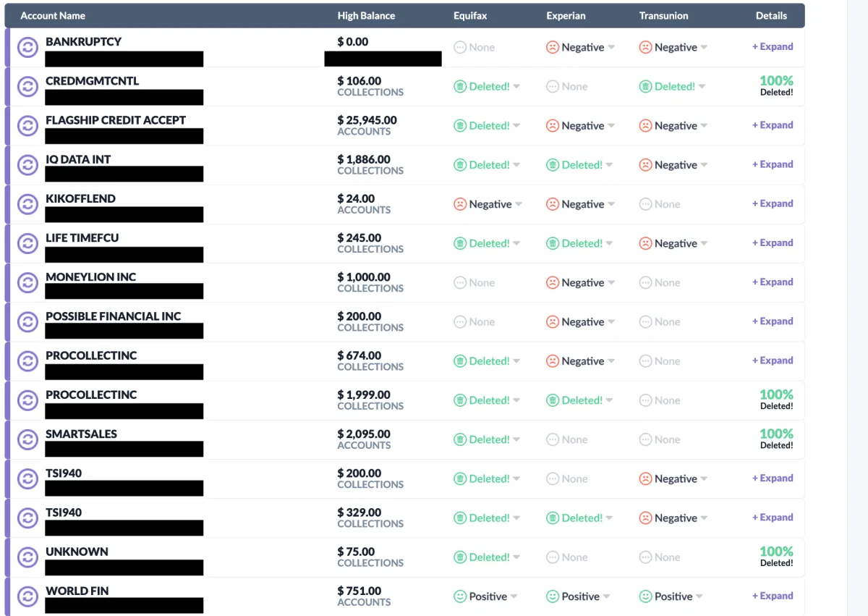Click the $ 106.00 high balance value
Screen dimensions: 868x616
click(359, 81)
